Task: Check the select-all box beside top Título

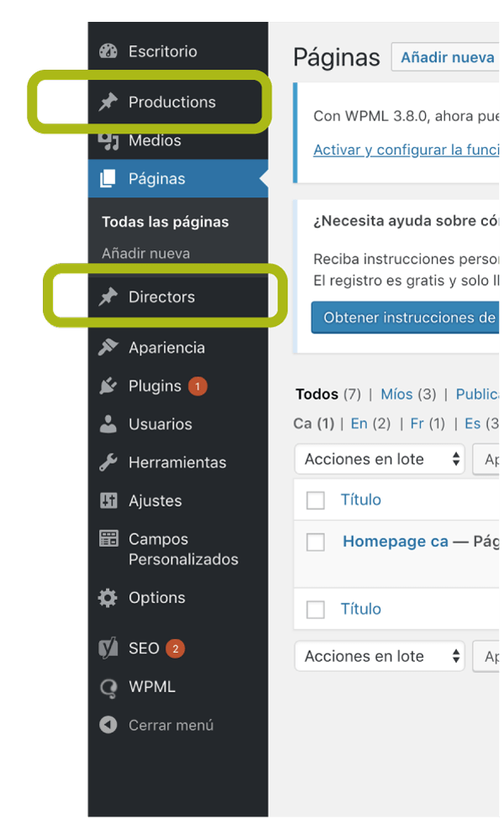Action: (316, 500)
